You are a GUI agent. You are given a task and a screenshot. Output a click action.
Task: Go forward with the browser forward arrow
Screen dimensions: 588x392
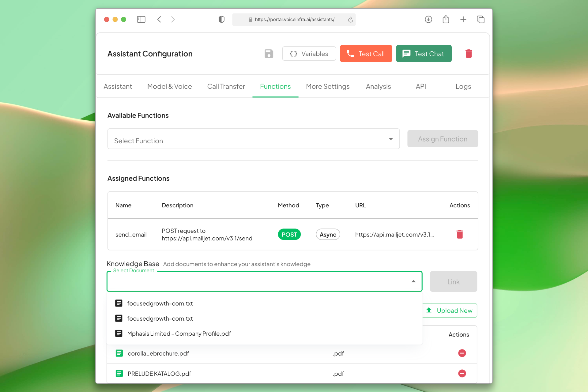tap(173, 19)
